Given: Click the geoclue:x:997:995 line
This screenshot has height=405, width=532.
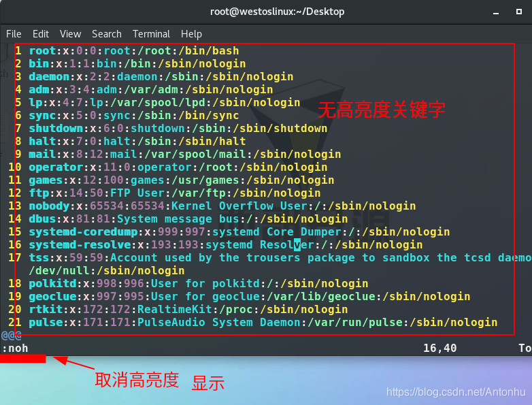Looking at the screenshot, I should coord(250,296).
